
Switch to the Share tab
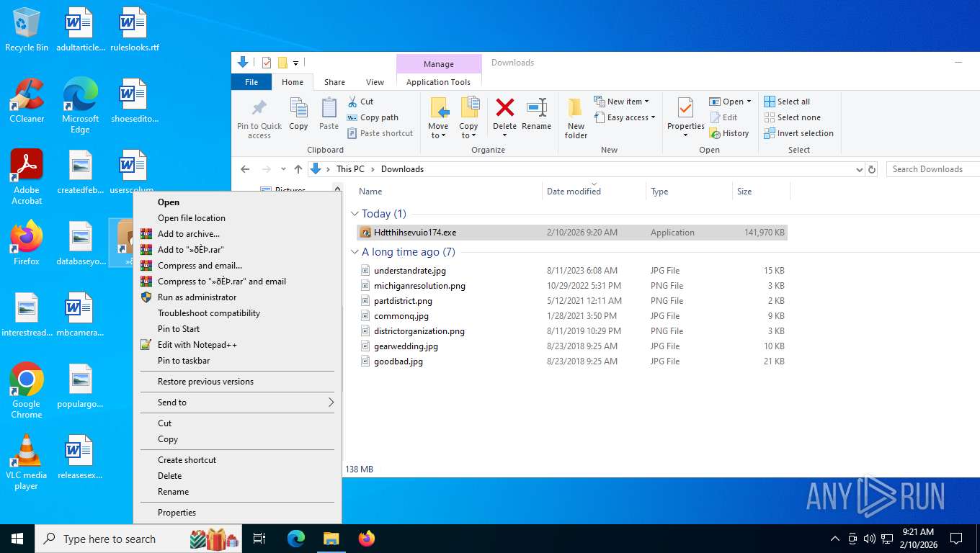click(334, 82)
